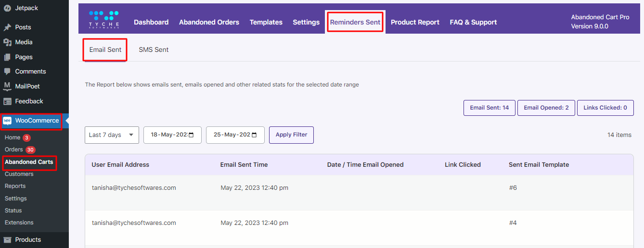
Task: Open the Dashboard tab
Action: pyautogui.click(x=151, y=22)
